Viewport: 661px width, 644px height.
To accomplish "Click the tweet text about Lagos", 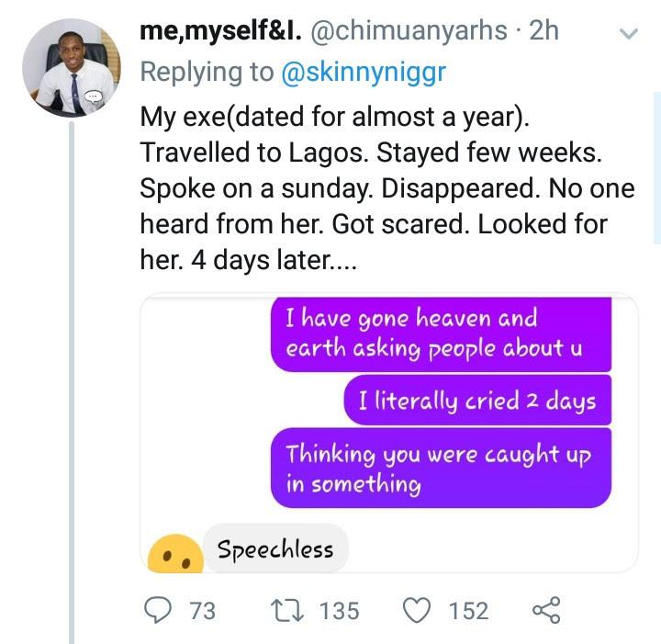I will [x=386, y=188].
